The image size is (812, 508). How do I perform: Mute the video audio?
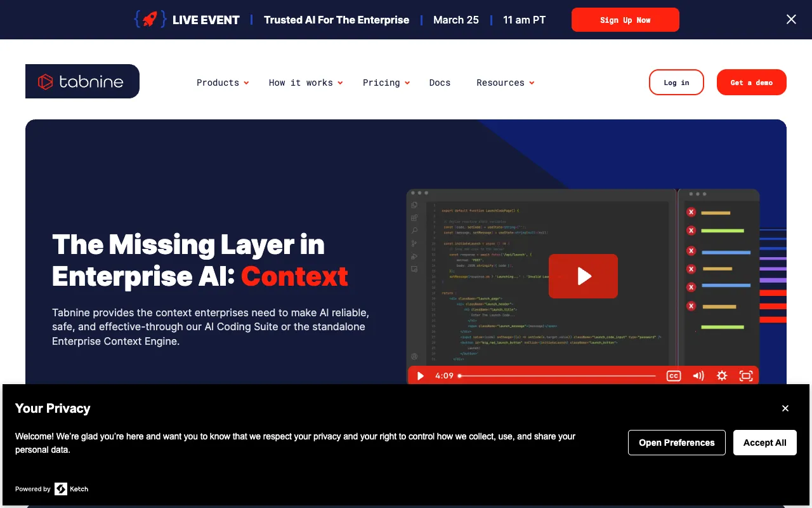coord(698,375)
